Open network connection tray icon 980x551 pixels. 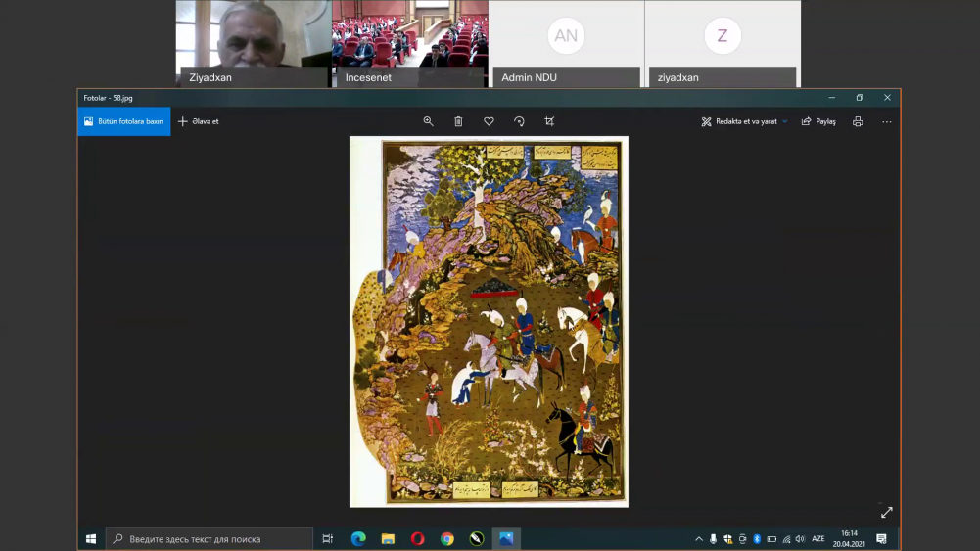786,538
